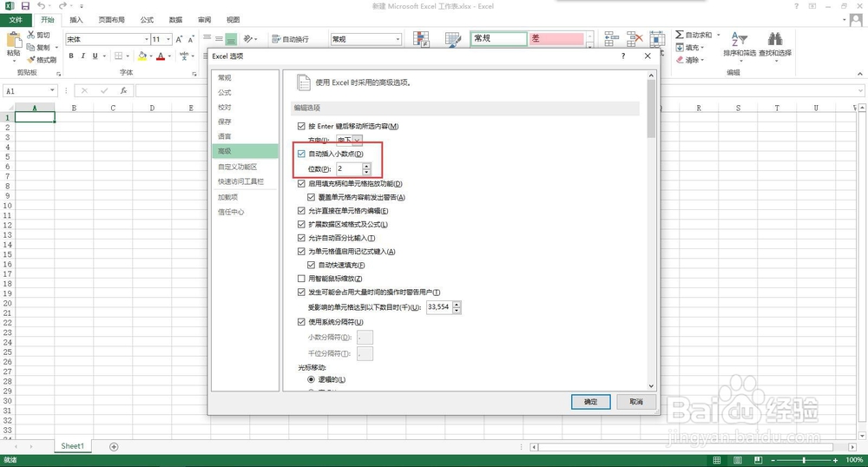Toggle 启用填充柄和单元格拖放功能 checkbox
This screenshot has height=467, width=868.
[x=301, y=184]
